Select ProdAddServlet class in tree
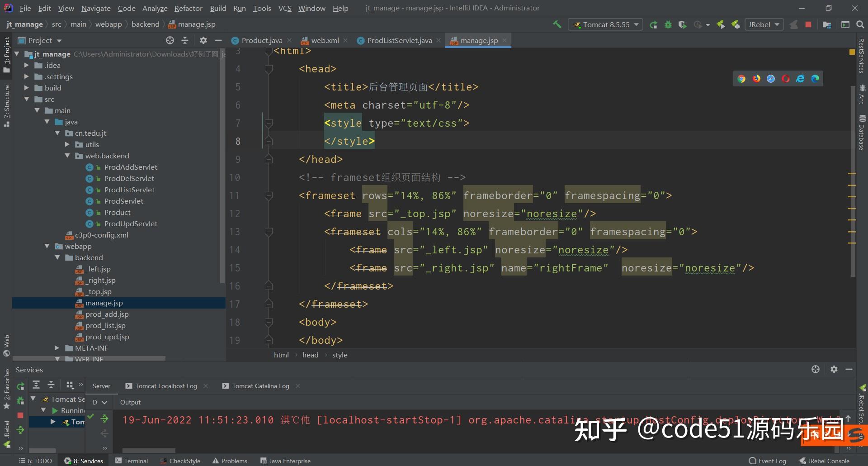The width and height of the screenshot is (868, 466). click(x=131, y=167)
